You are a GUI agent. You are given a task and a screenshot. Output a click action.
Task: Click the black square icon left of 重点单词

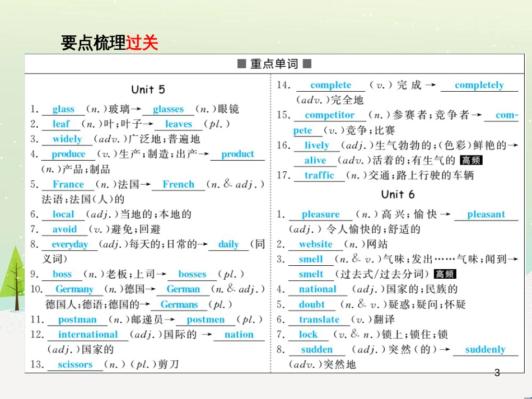pos(241,63)
